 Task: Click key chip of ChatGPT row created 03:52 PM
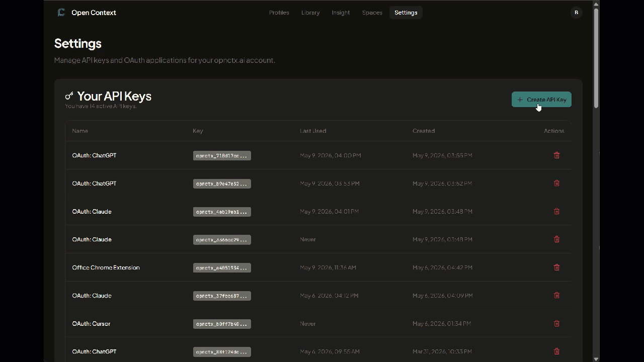pyautogui.click(x=222, y=184)
